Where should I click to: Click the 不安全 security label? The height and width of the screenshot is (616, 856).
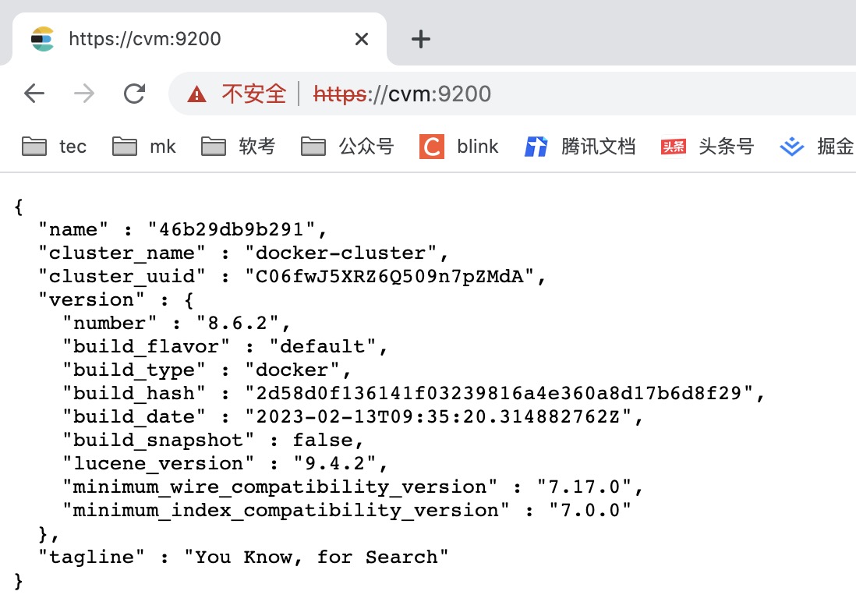point(254,94)
